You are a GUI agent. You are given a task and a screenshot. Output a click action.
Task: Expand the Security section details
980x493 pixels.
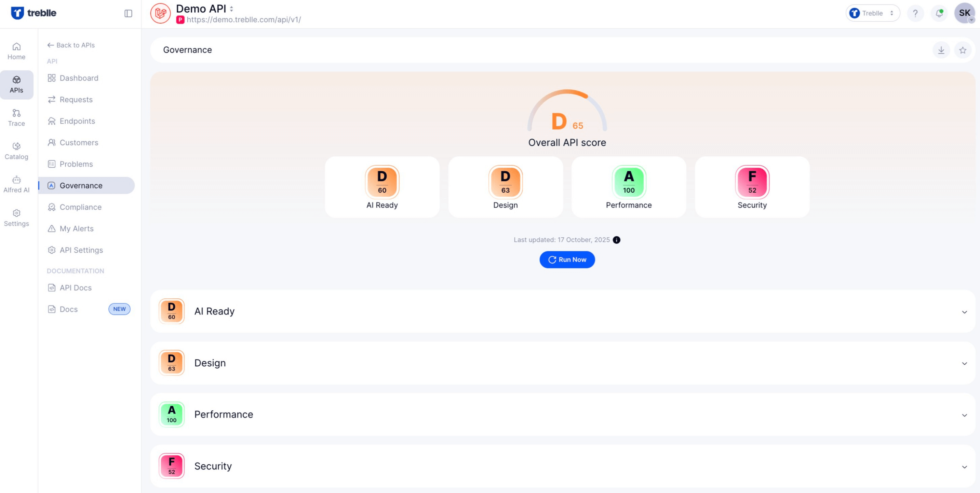[964, 466]
